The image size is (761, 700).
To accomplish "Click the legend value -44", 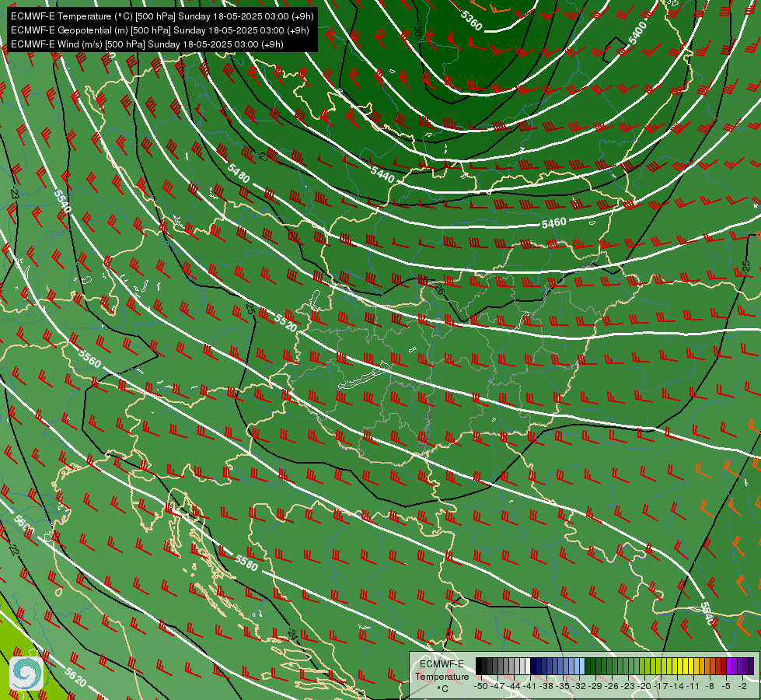I will (514, 686).
